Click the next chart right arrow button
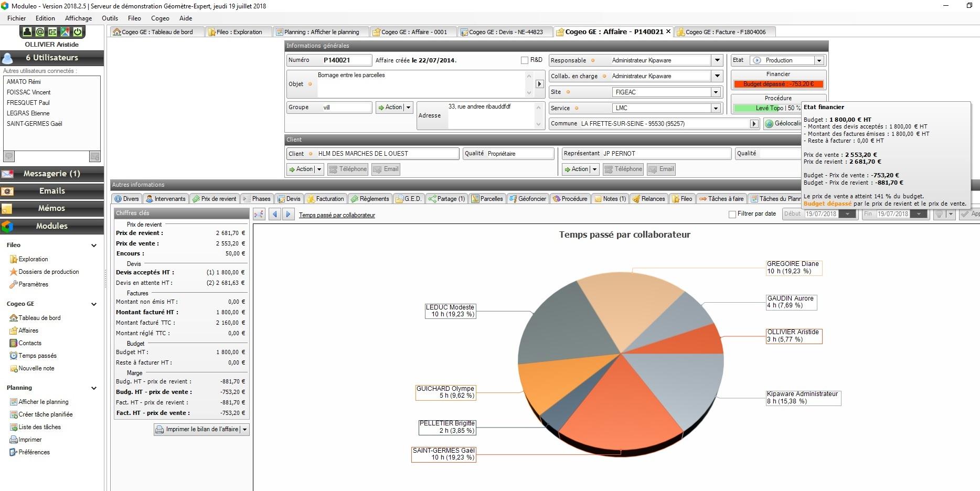 click(288, 214)
